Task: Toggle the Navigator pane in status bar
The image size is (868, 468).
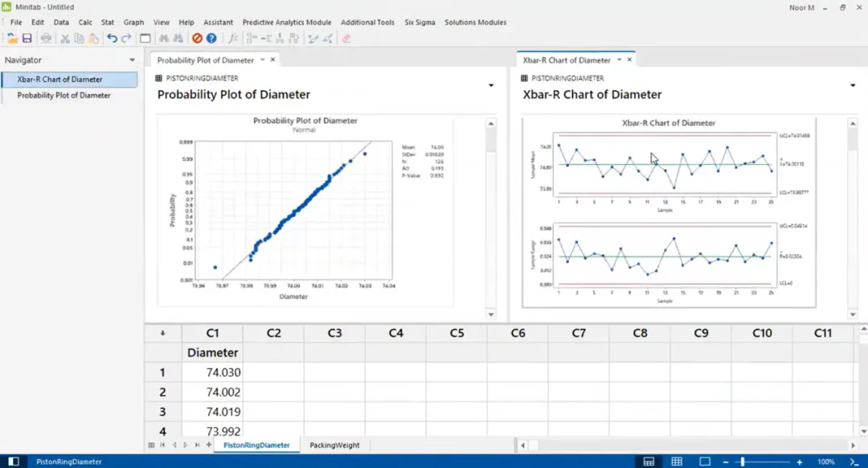Action: [x=14, y=462]
